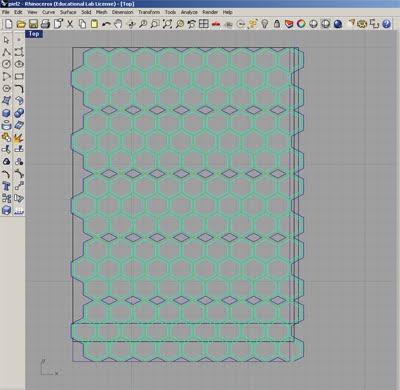The image size is (400, 390).
Task: Select the Ellipse tool
Action: (x=19, y=64)
